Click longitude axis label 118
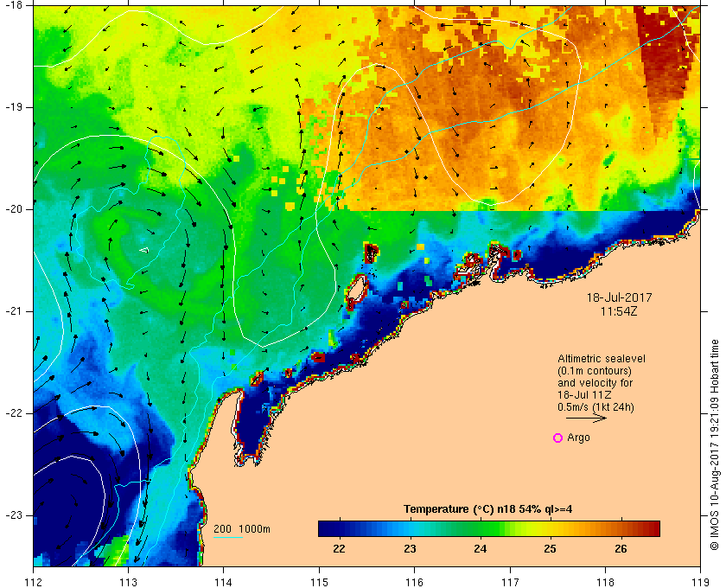 pos(605,581)
